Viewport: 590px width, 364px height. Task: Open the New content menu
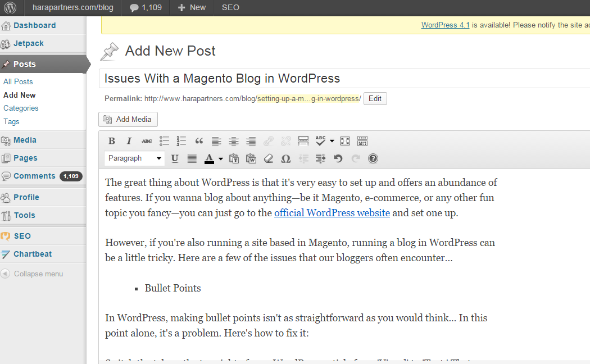[192, 7]
